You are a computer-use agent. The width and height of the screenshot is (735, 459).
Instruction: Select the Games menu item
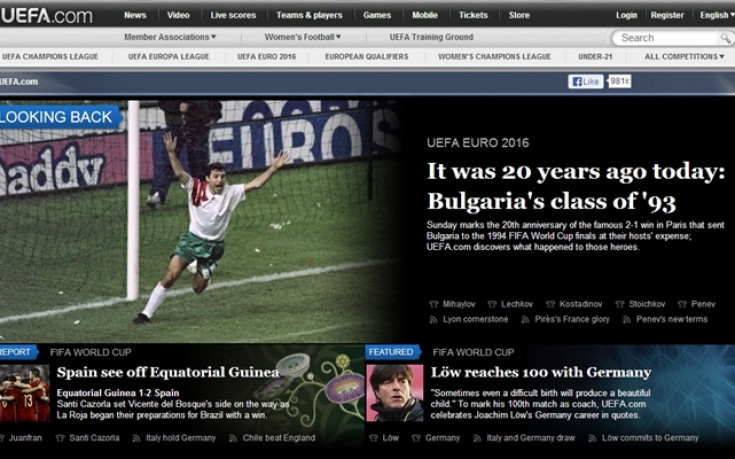[x=377, y=15]
